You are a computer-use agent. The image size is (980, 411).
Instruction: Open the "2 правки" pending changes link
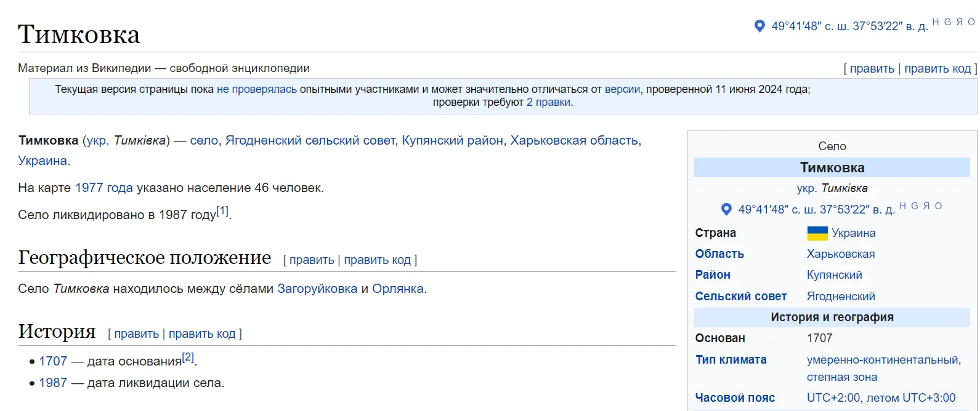tap(548, 103)
